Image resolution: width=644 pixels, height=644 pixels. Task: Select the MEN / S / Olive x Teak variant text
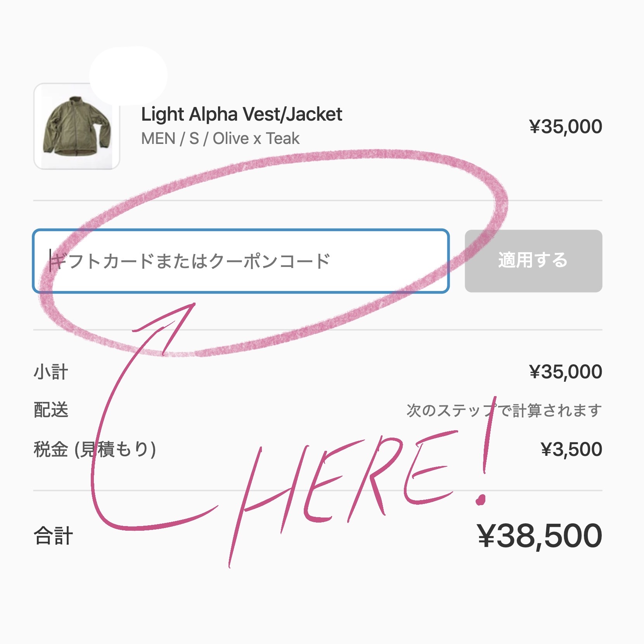tap(220, 138)
